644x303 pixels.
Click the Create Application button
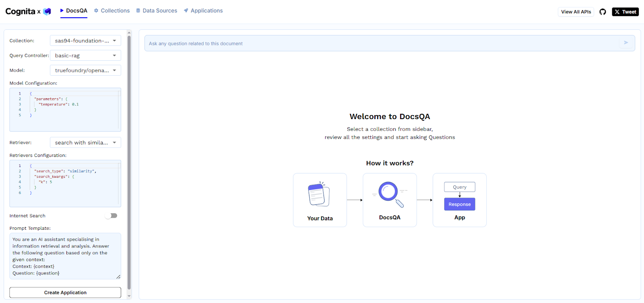pyautogui.click(x=65, y=293)
